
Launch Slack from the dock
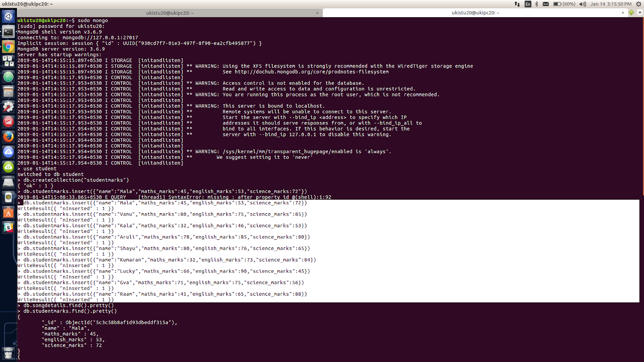pyautogui.click(x=8, y=227)
